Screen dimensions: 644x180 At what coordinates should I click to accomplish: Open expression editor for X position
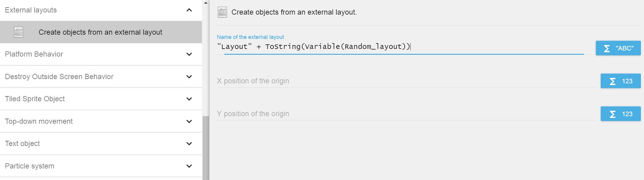[620, 81]
